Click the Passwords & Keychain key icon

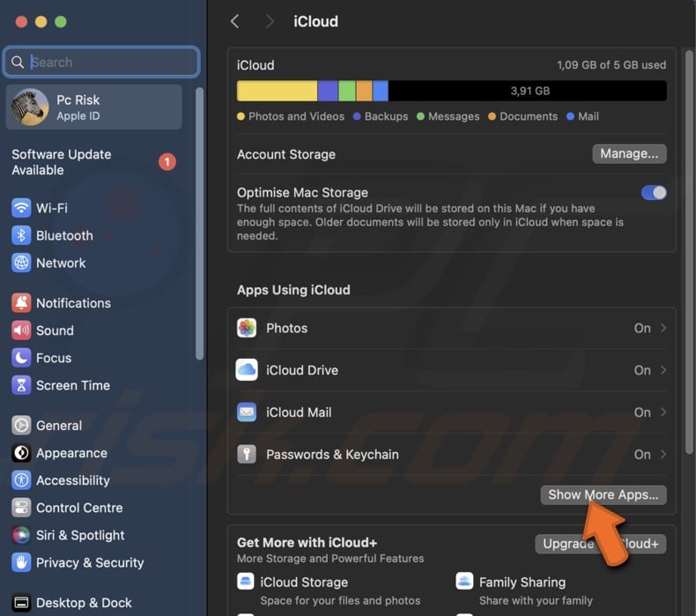point(247,455)
